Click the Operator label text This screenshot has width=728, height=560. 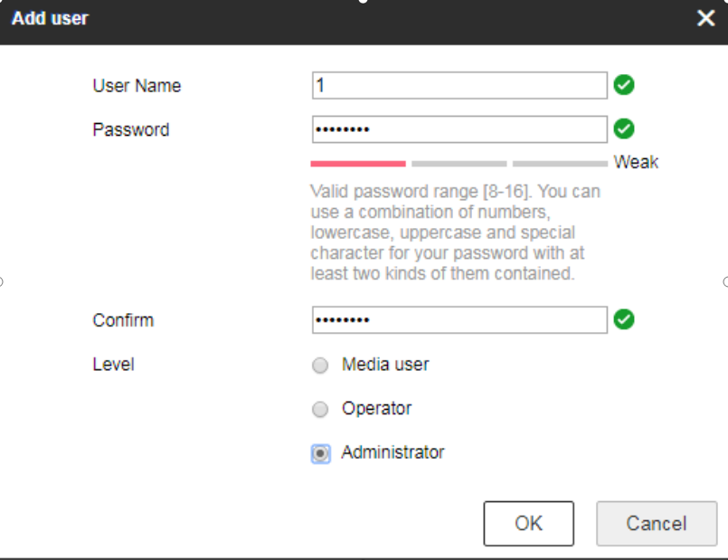[376, 409]
